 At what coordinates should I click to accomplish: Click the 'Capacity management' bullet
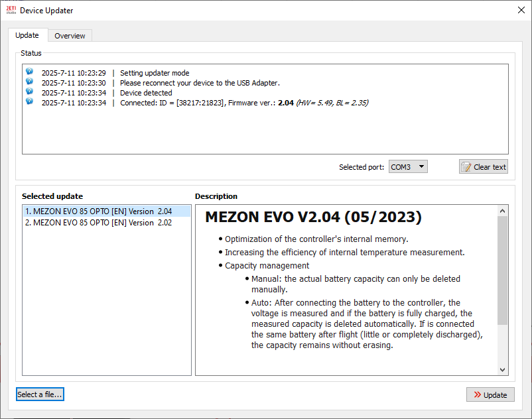pyautogui.click(x=267, y=265)
